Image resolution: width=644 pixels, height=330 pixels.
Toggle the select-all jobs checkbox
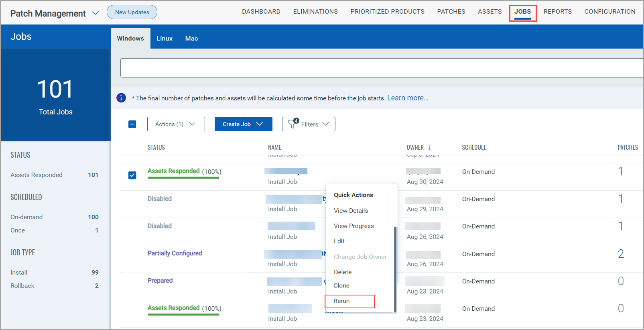tap(132, 124)
